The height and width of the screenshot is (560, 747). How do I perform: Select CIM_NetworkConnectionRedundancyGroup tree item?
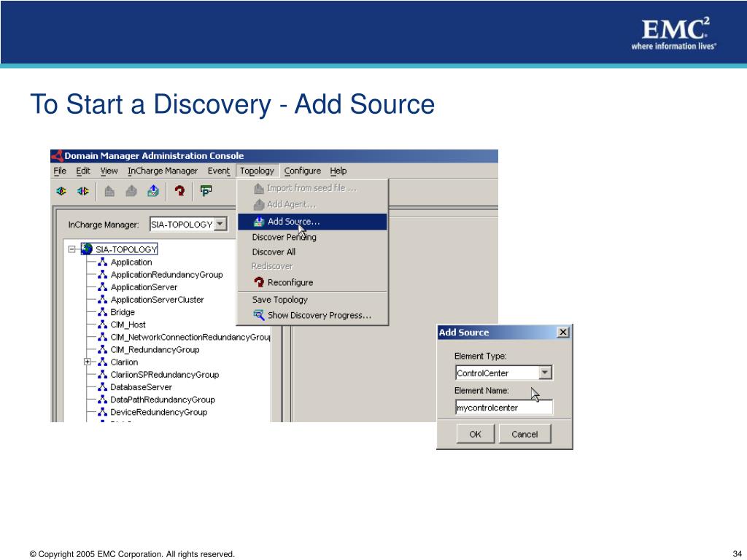(x=190, y=337)
